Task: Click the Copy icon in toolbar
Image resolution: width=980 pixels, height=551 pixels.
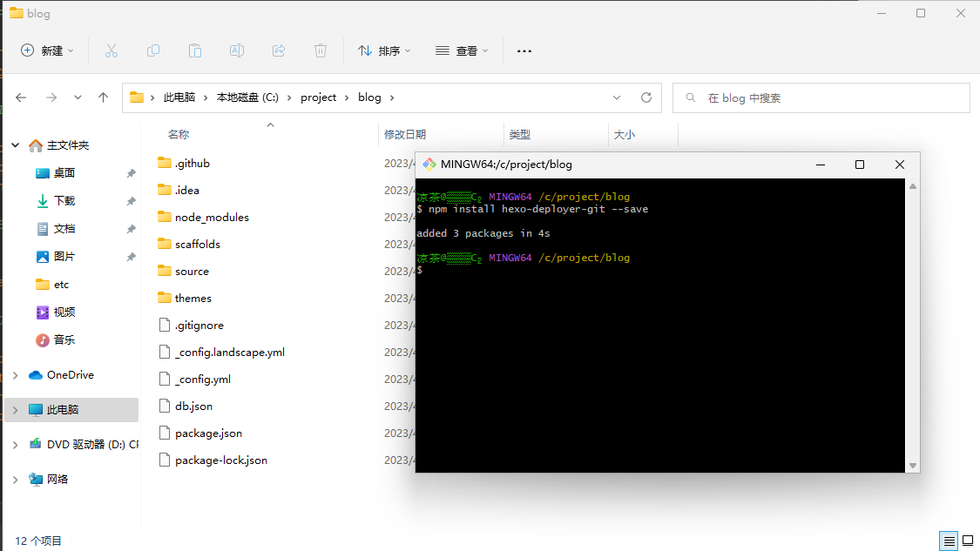Action: coord(153,50)
